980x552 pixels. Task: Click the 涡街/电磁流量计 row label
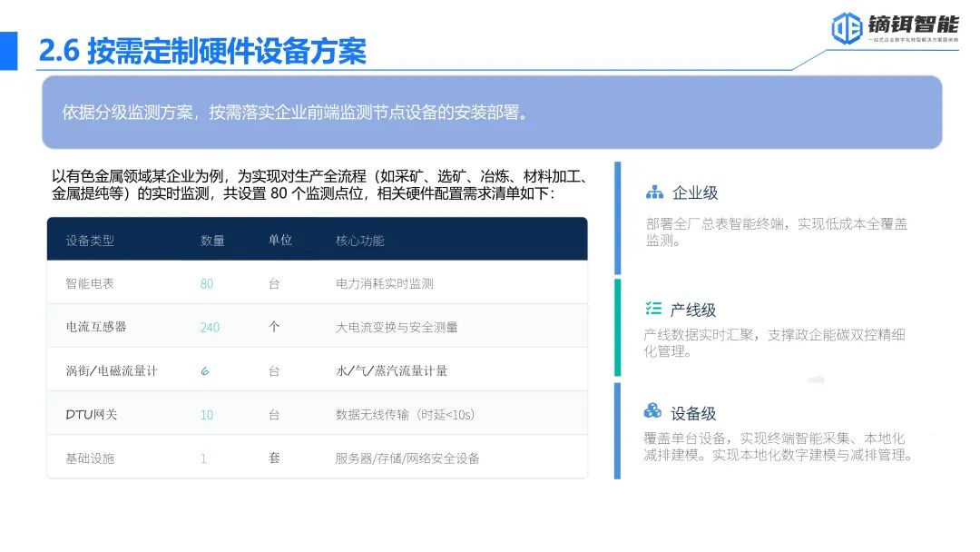111,370
